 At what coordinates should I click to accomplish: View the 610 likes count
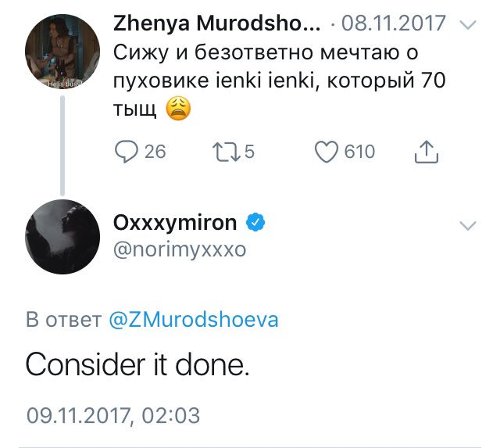359,151
